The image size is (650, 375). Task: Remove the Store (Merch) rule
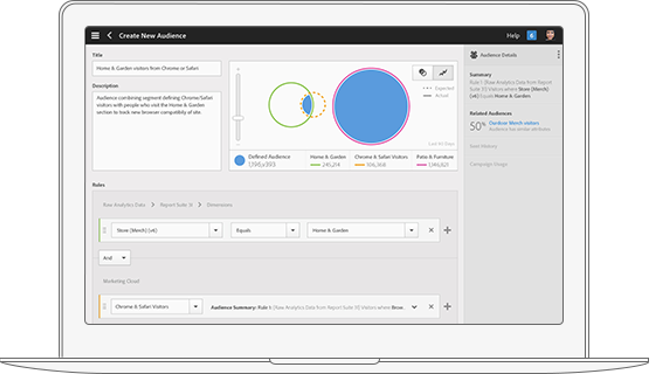pos(431,230)
